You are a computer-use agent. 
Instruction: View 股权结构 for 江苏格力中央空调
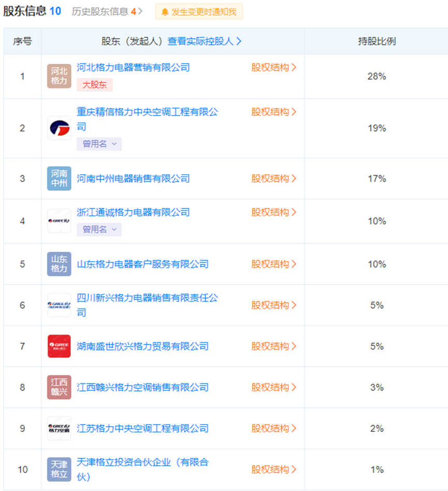(x=274, y=428)
